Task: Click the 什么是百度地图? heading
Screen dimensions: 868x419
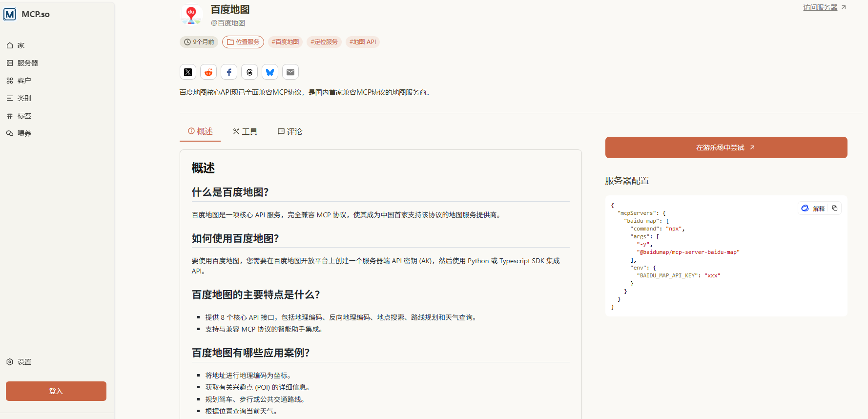Action: tap(230, 192)
